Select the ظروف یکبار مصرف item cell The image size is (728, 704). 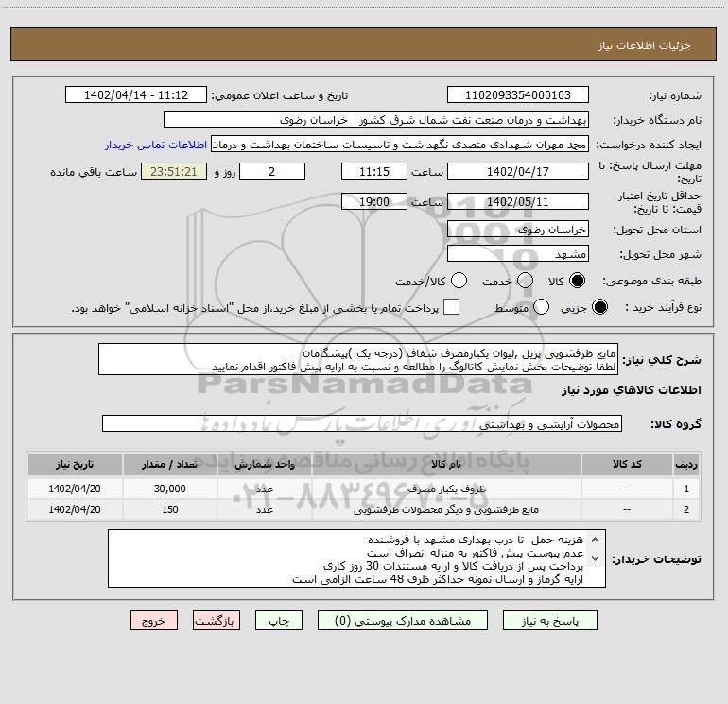pos(446,489)
